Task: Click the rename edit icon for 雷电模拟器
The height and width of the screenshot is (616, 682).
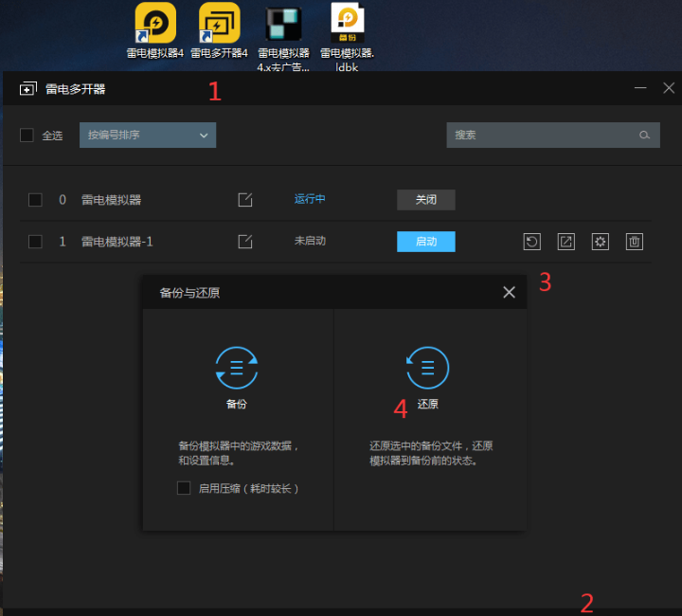Action: [x=245, y=199]
